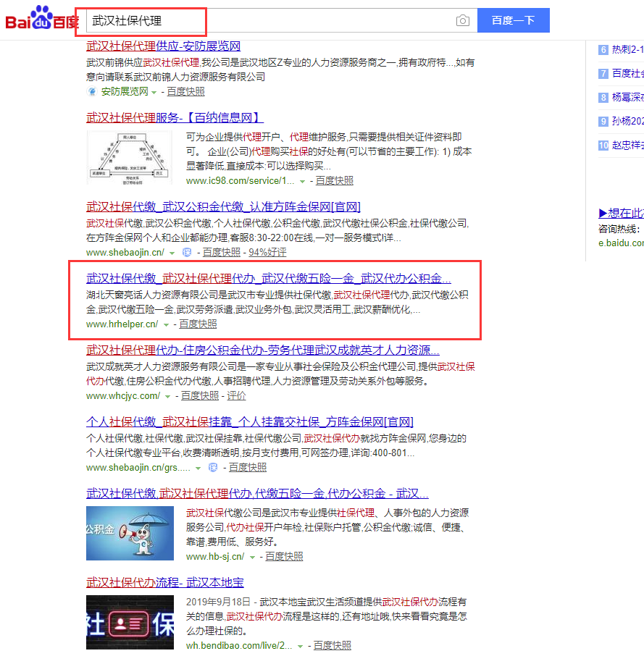Click the 评价 link for www.whcjyc.com

coord(236,396)
